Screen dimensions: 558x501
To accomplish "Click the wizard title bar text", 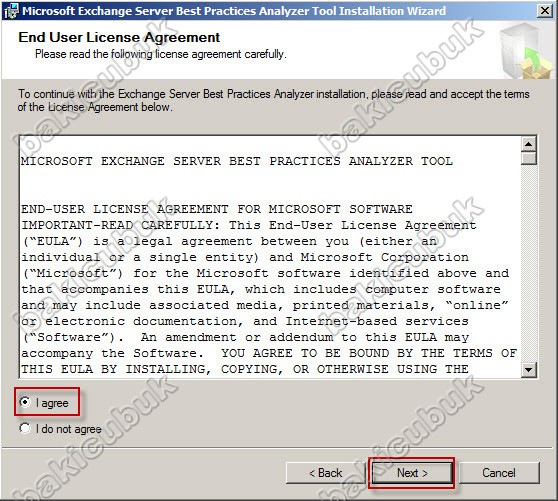I will (x=234, y=11).
